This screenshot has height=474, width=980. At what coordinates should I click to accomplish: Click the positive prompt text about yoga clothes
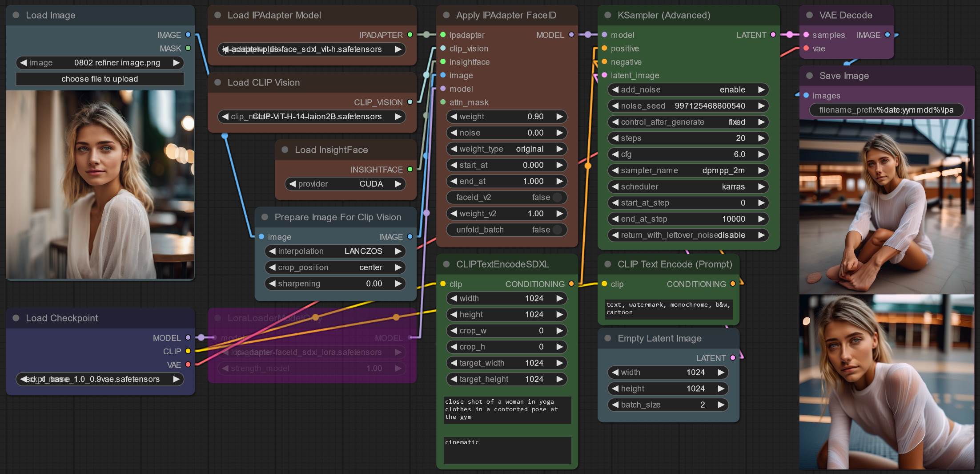pyautogui.click(x=507, y=409)
